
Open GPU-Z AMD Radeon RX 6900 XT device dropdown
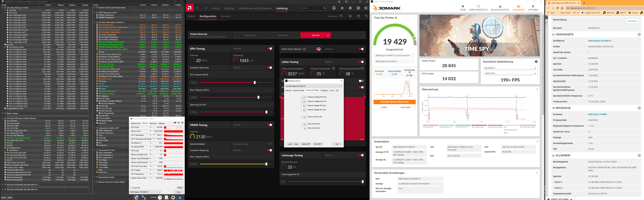tap(145, 192)
